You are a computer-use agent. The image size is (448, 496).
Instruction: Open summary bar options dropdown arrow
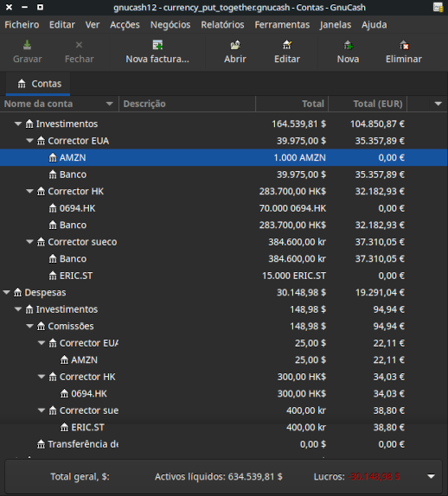(432, 476)
